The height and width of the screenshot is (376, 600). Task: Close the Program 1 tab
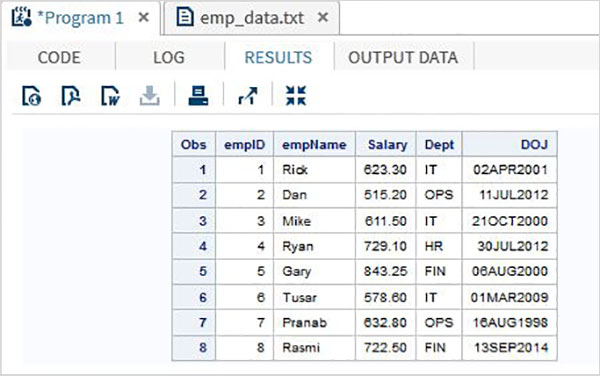(x=143, y=17)
